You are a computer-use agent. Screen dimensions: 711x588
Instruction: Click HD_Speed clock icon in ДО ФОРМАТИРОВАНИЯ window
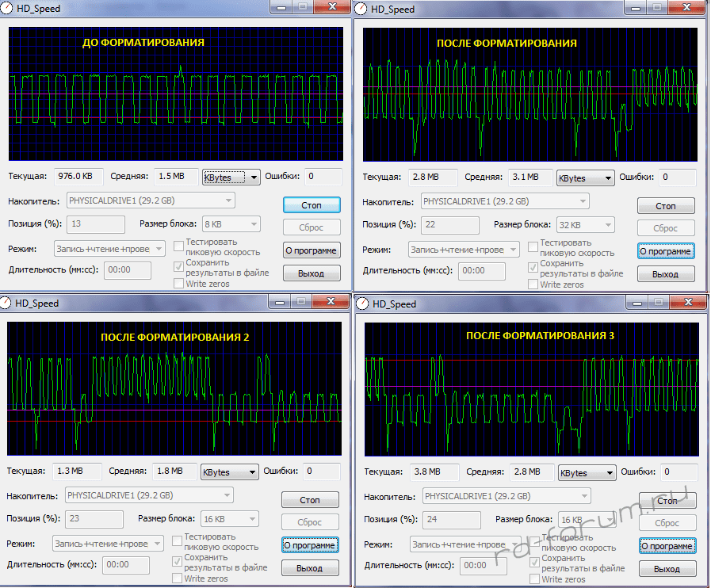click(x=8, y=9)
